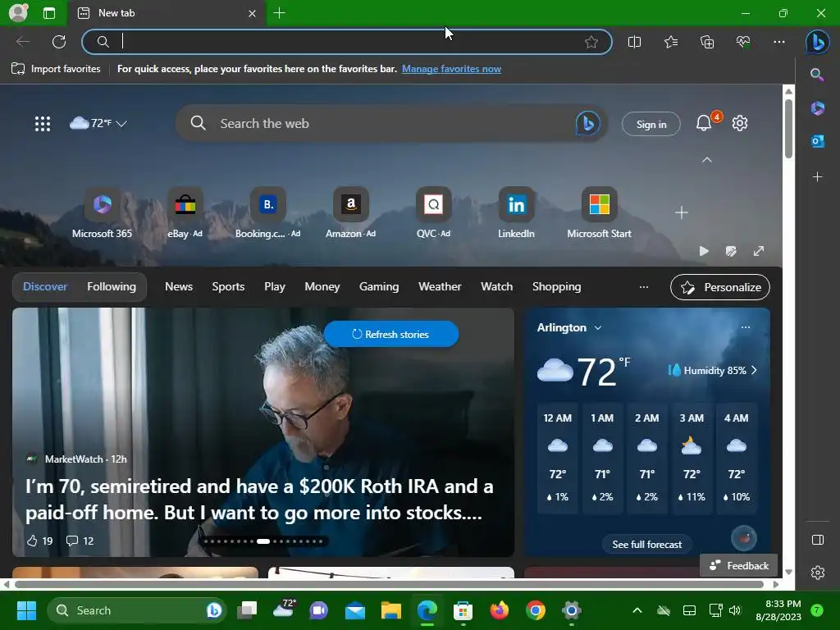Hide the sidebar with bottom panel icon
840x630 pixels.
(x=818, y=540)
